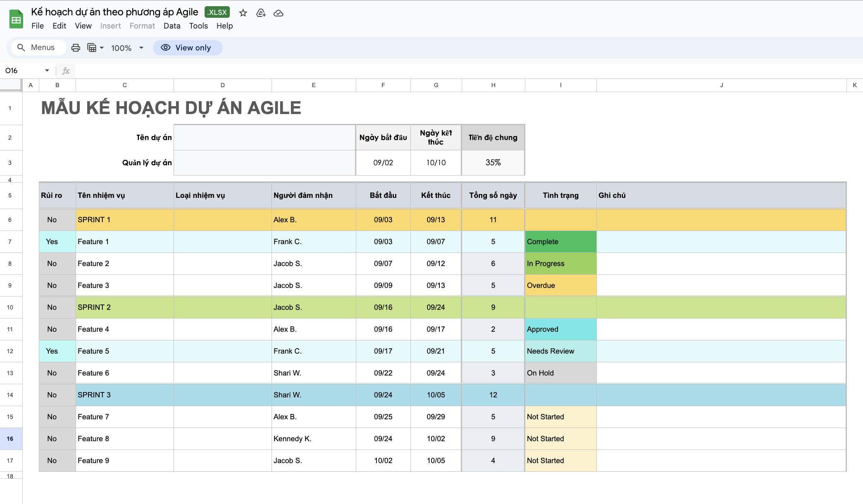Open the filter views dropdown arrow
The height and width of the screenshot is (504, 863).
102,48
